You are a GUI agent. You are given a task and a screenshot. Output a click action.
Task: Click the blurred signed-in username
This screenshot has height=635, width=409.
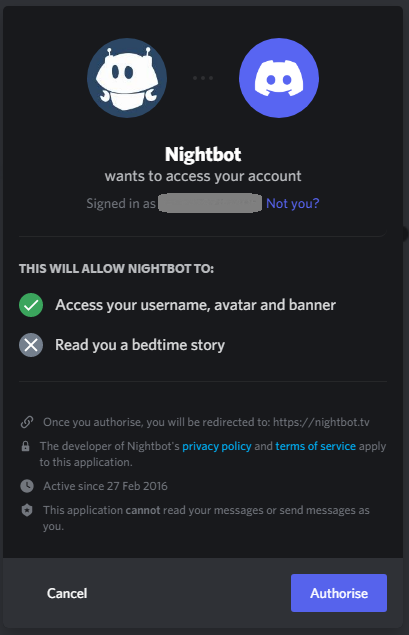click(x=210, y=203)
